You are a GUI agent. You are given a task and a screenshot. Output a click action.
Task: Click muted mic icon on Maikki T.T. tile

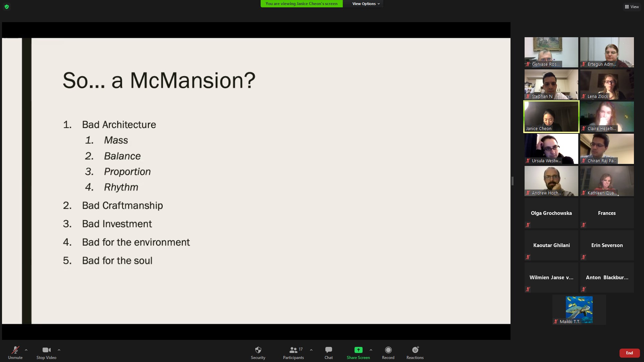tap(556, 321)
